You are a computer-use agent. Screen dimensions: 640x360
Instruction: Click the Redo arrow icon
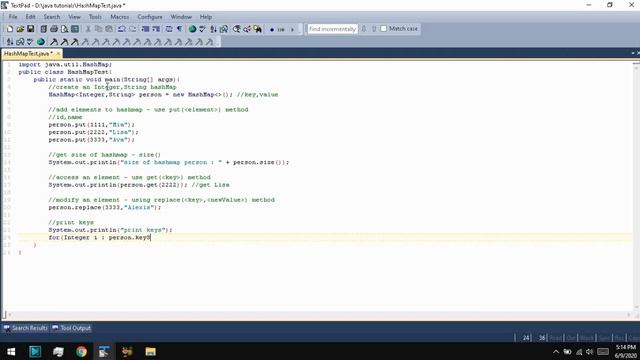coord(133,29)
